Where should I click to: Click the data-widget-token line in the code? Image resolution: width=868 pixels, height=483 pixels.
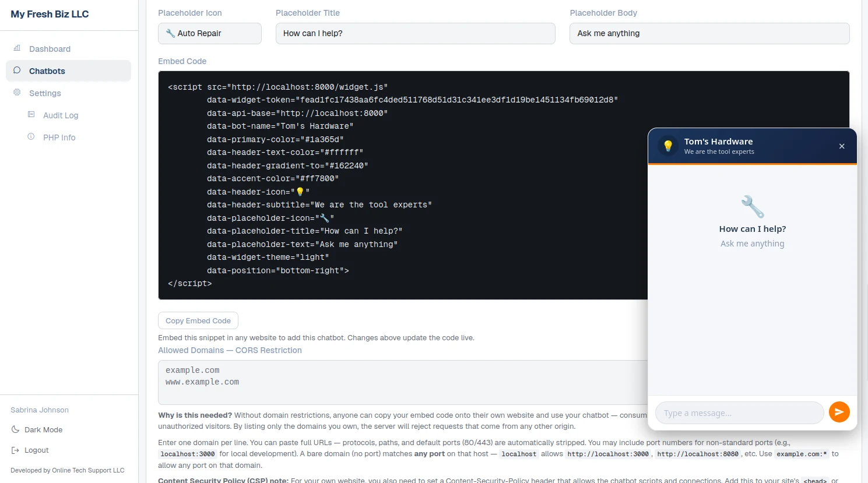(x=412, y=100)
